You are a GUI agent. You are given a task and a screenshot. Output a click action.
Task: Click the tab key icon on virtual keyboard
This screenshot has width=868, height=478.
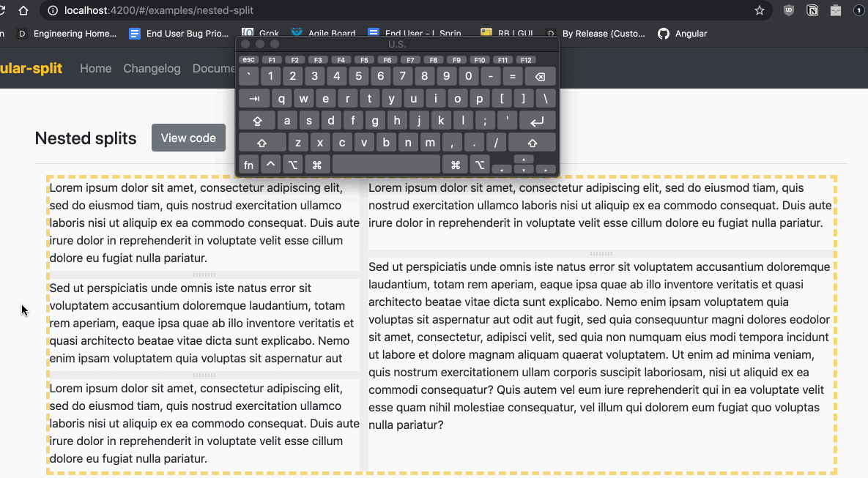coord(255,99)
